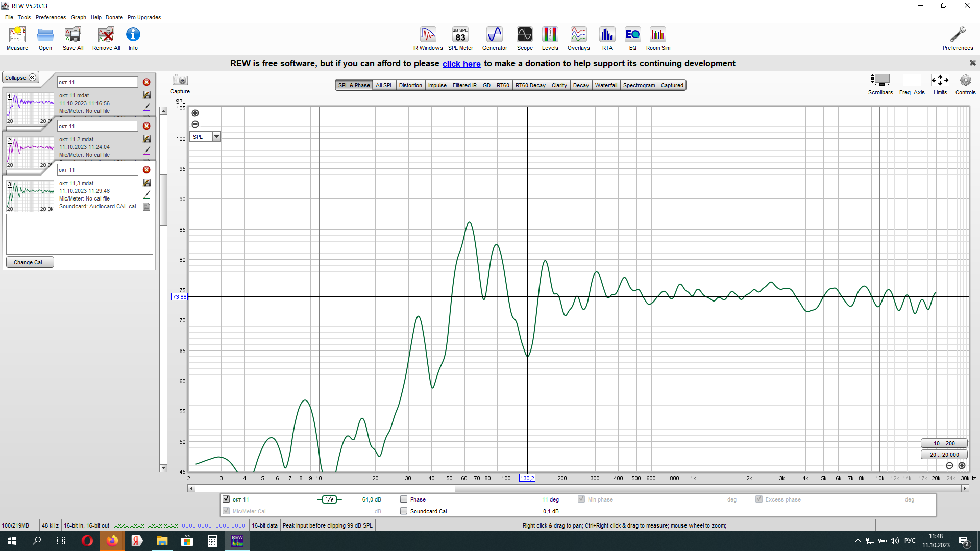Open the Overlays window
Viewport: 980px width, 551px height.
tap(579, 39)
